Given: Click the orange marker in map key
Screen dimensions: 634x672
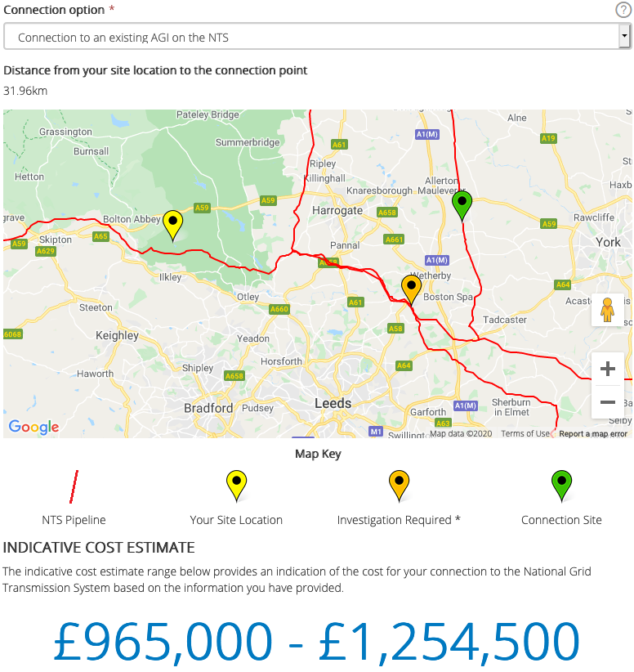Looking at the screenshot, I should click(399, 486).
